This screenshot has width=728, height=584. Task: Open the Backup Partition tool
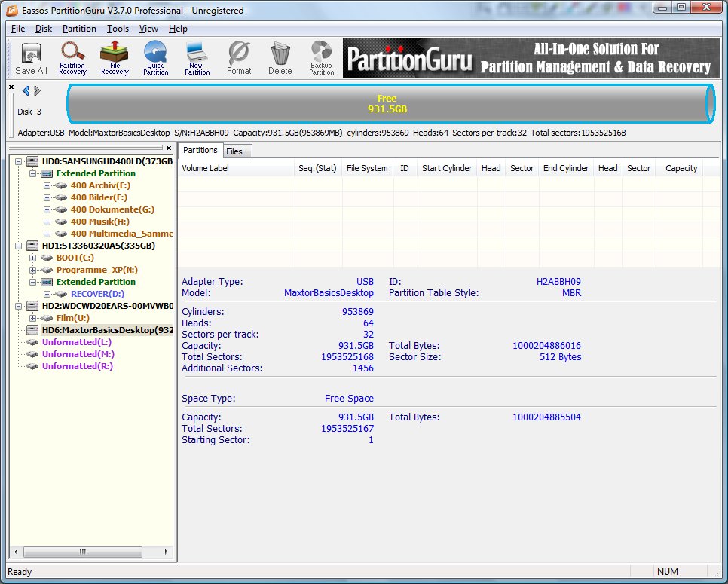(x=321, y=59)
